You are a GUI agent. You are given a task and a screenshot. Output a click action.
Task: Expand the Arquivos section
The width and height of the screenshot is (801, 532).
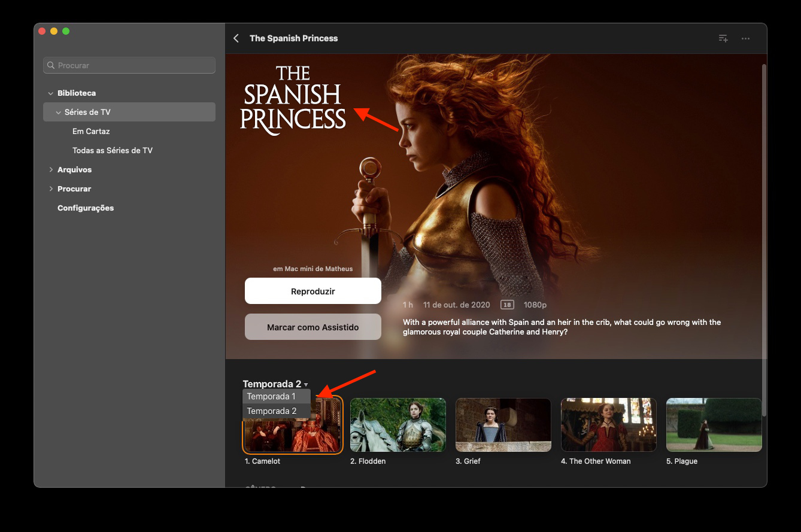coord(51,170)
